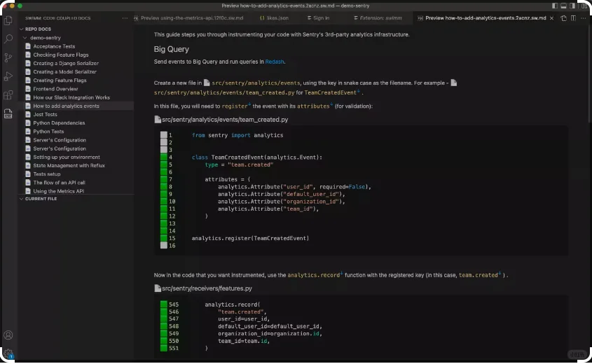Open the src/sentry/analytics/events/team_created.py snippet header
592x364 pixels.
coord(221,120)
